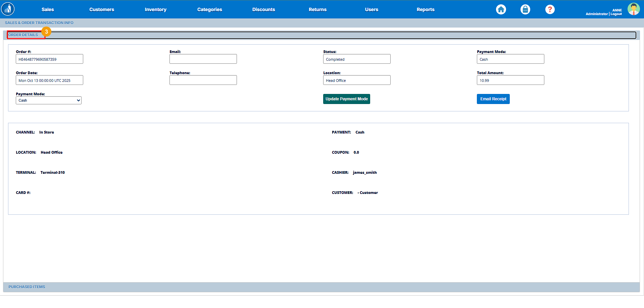Click the Total Amount field
Screen dimensions: 644x308
tap(510, 80)
